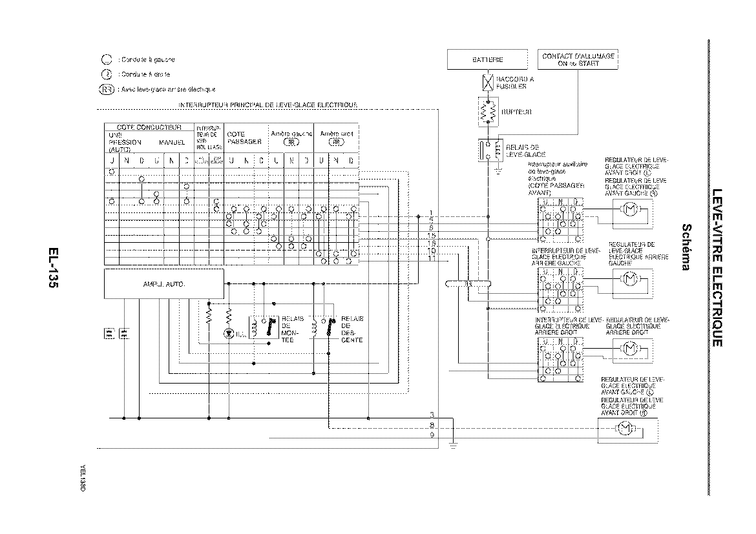756x534 pixels.
Task: Select the bottom front regulator motor symbol
Action: [x=624, y=428]
